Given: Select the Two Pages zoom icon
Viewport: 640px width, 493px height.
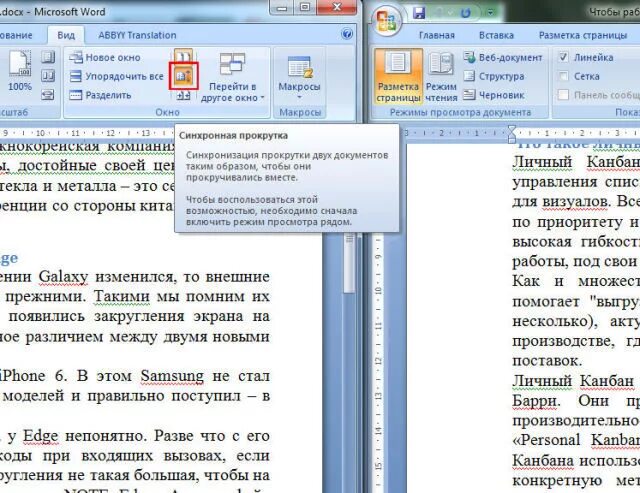Looking at the screenshot, I should click(x=48, y=76).
